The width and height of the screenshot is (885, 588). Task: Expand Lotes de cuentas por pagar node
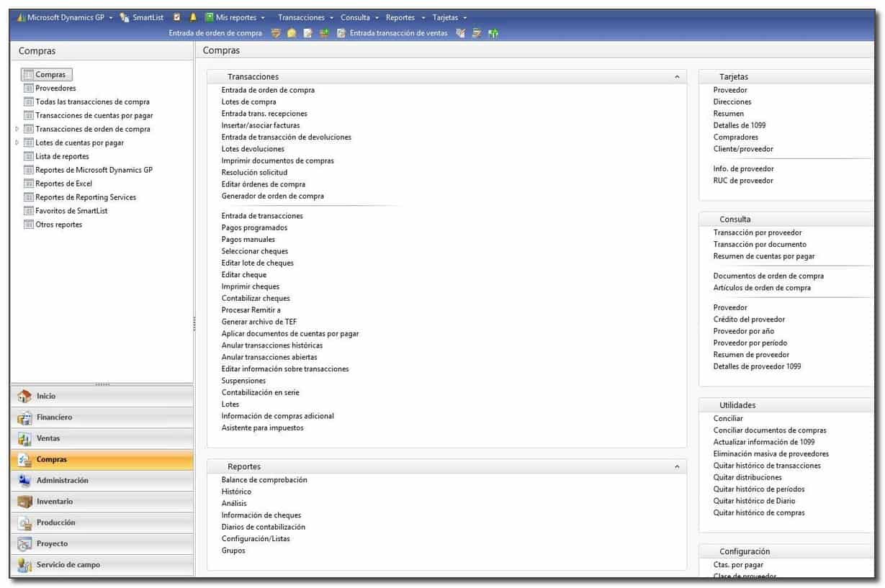[x=17, y=143]
